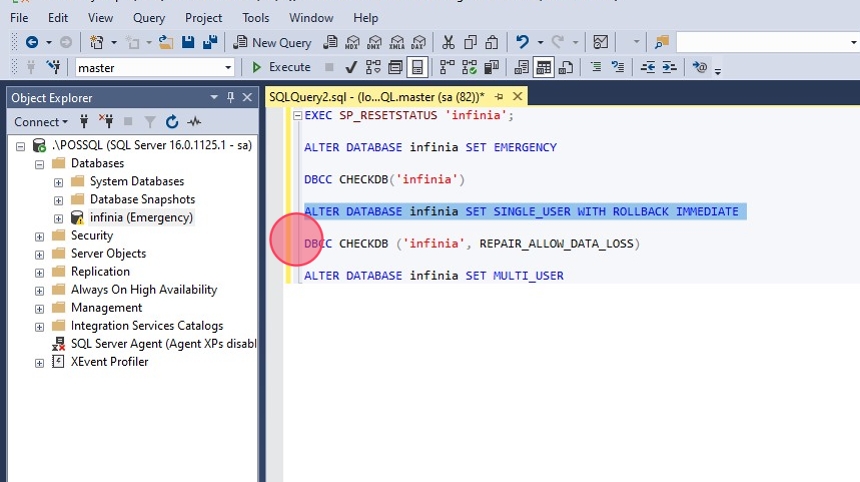The width and height of the screenshot is (860, 482).
Task: Cut selected text with the scissors icon
Action: (448, 42)
